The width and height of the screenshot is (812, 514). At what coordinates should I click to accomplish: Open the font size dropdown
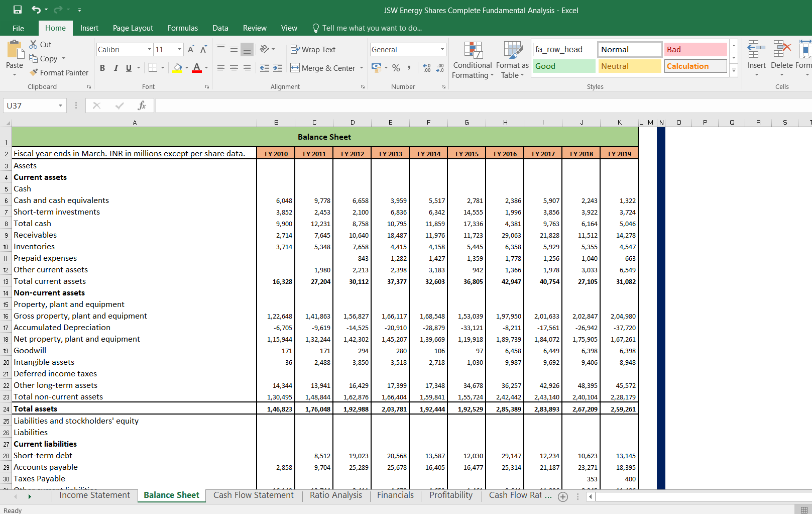pos(180,49)
